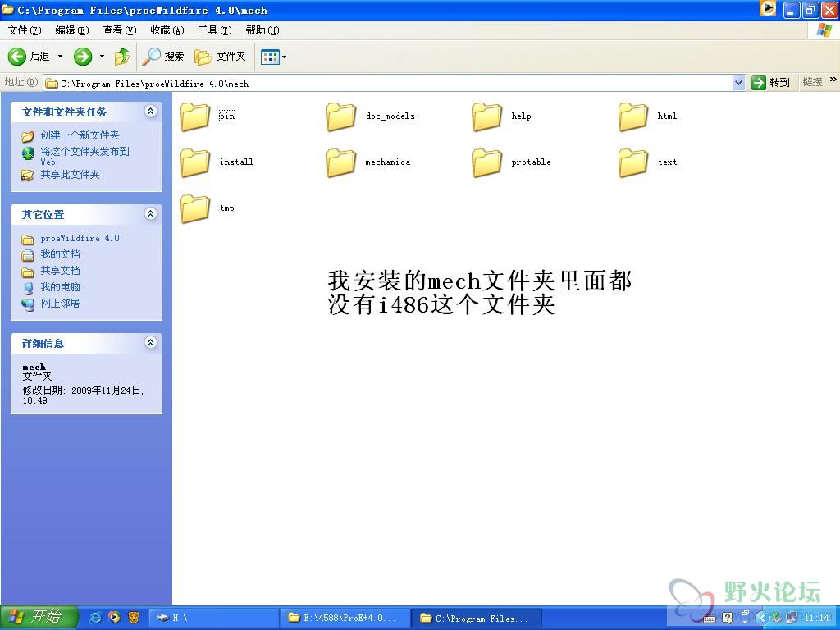Open the 搜索 search pane
840x630 pixels.
pyautogui.click(x=163, y=57)
